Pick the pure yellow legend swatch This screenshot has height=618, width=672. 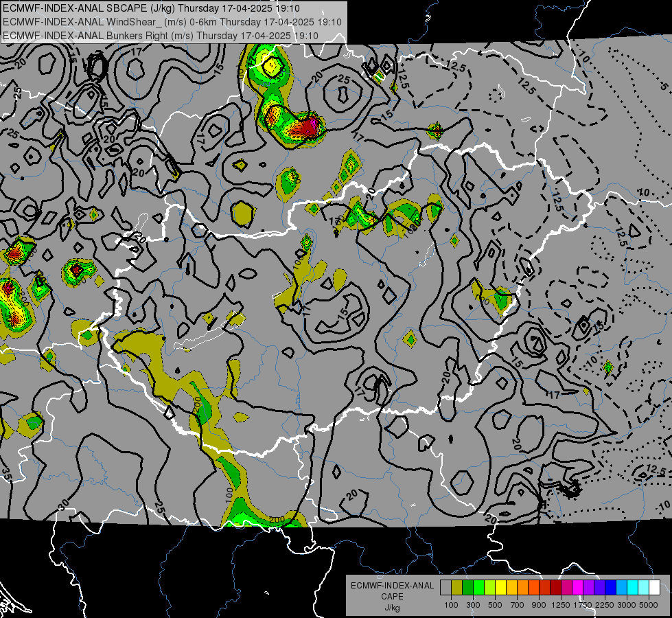click(x=500, y=587)
